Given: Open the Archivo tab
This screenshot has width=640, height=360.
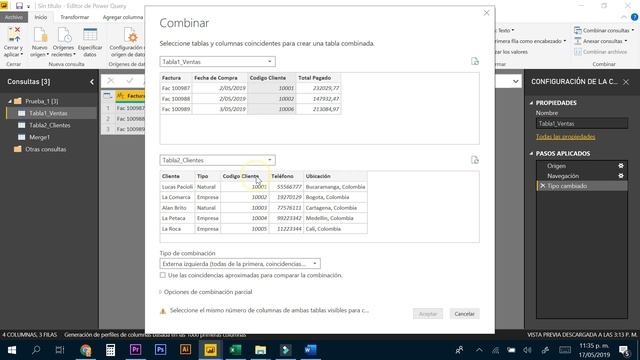Looking at the screenshot, I should click(x=14, y=17).
